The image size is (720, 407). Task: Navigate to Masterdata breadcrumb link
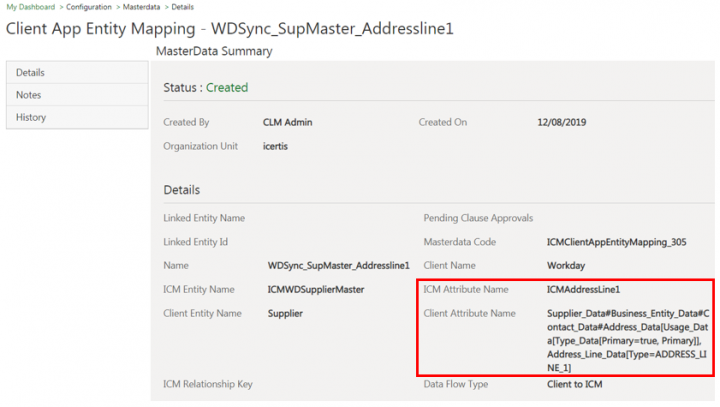tap(144, 7)
